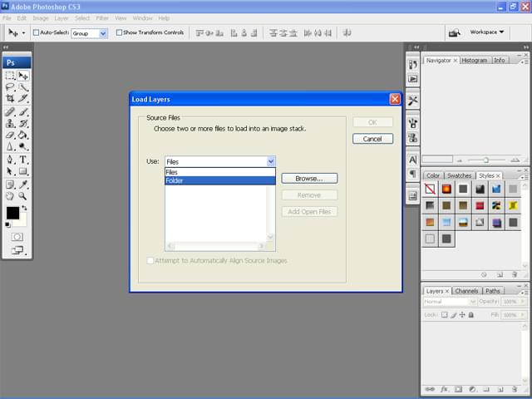
Task: Select the Burn tool
Action: click(x=23, y=146)
